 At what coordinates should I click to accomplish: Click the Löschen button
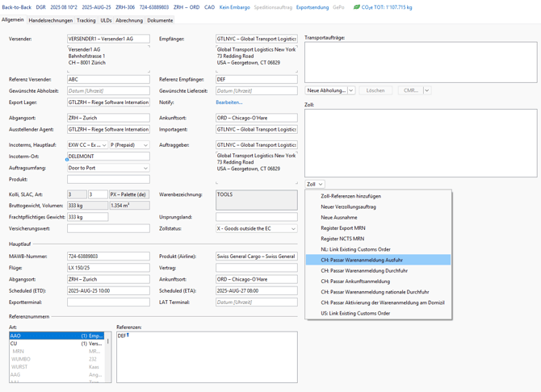(x=375, y=90)
